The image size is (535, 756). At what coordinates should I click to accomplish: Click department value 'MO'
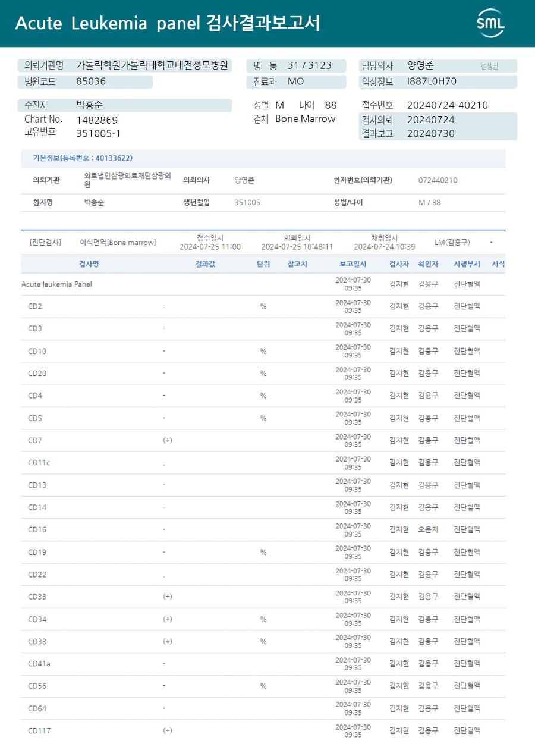[x=295, y=81]
